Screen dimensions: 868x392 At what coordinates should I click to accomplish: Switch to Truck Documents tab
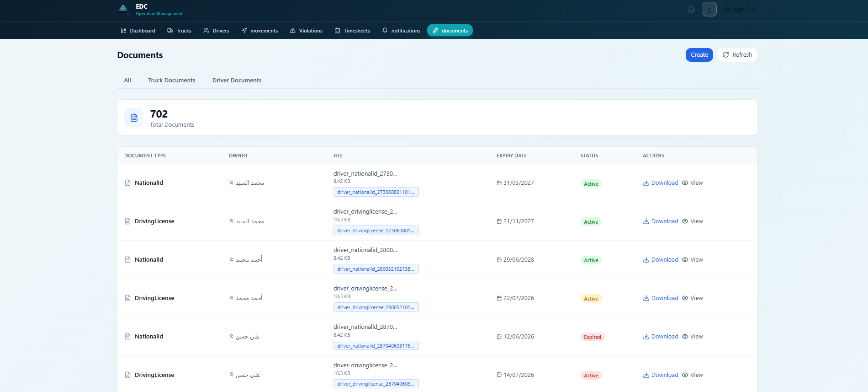point(172,81)
